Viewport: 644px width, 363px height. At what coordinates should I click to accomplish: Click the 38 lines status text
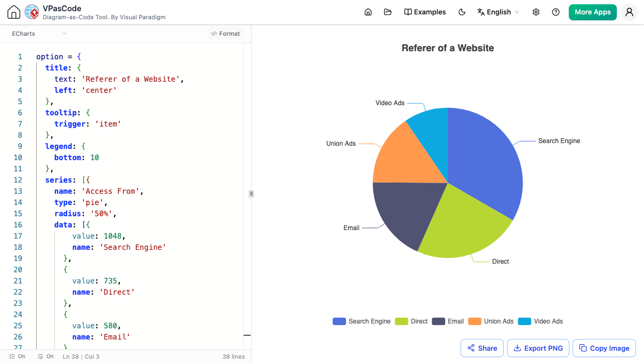tap(234, 356)
